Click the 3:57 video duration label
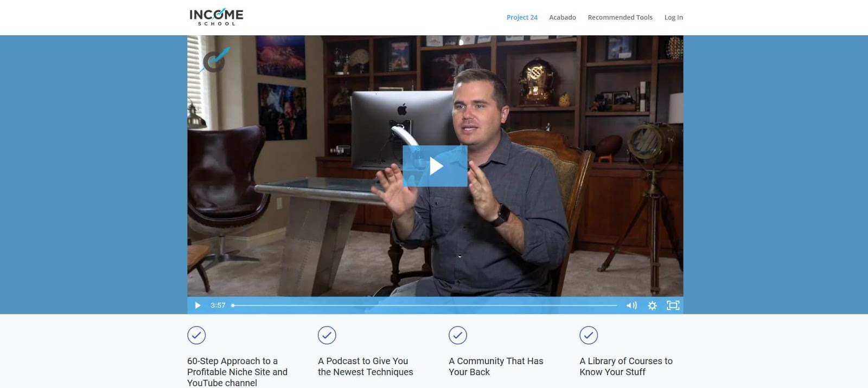Screen dimensions: 868x388 218,306
